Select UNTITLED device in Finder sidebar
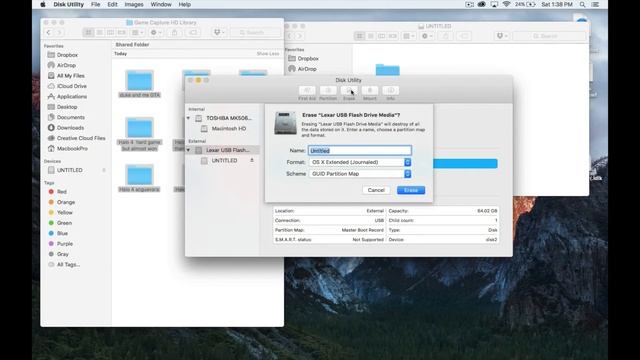 [69, 170]
